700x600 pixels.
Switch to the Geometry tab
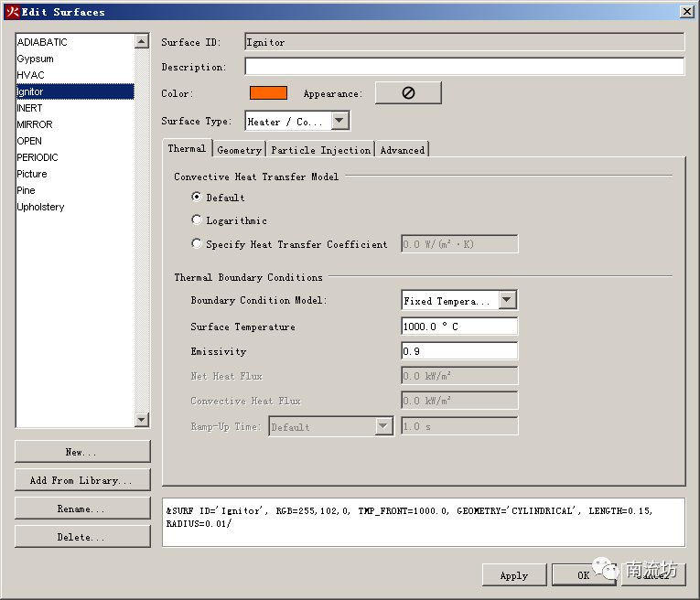tap(240, 150)
